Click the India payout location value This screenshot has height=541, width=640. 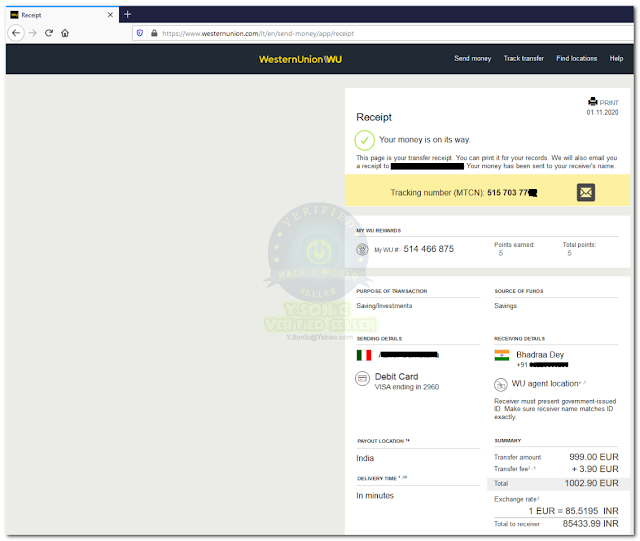365,458
